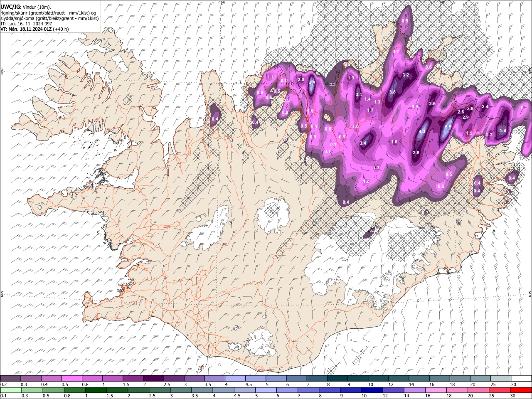
Task: Click the "(+40 h)" forecast offset
Action: pyautogui.click(x=61, y=29)
